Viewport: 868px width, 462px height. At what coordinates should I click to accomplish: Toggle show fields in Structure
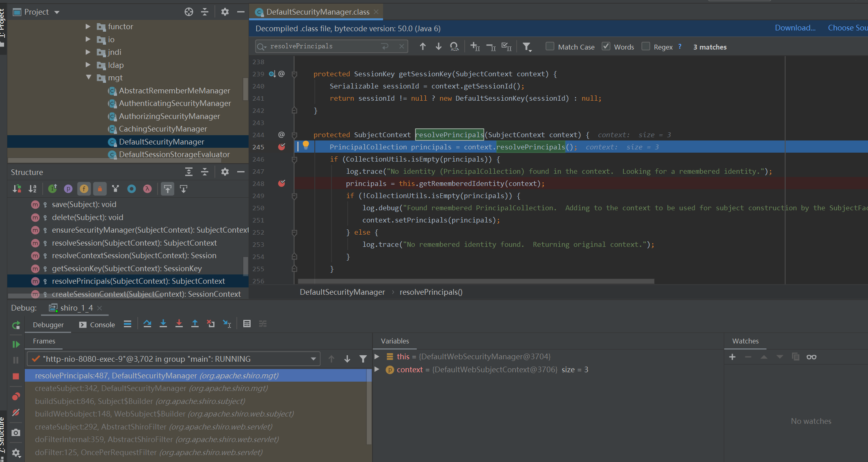(84, 189)
